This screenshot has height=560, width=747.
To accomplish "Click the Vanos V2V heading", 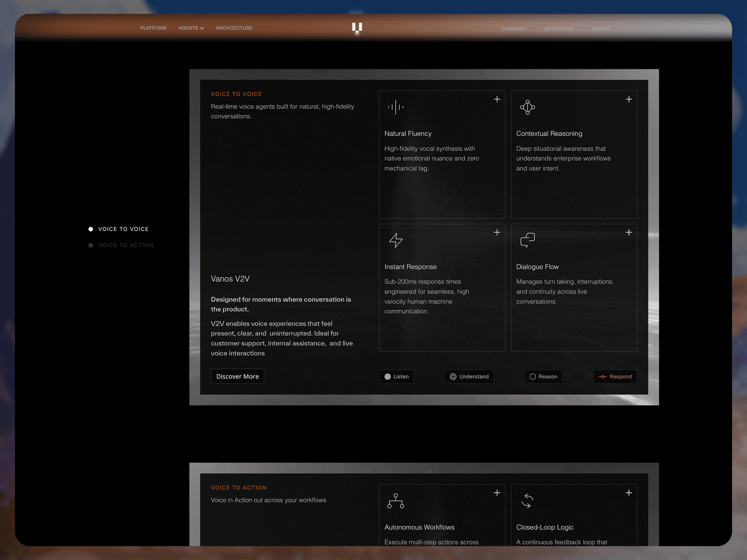I will click(x=230, y=279).
